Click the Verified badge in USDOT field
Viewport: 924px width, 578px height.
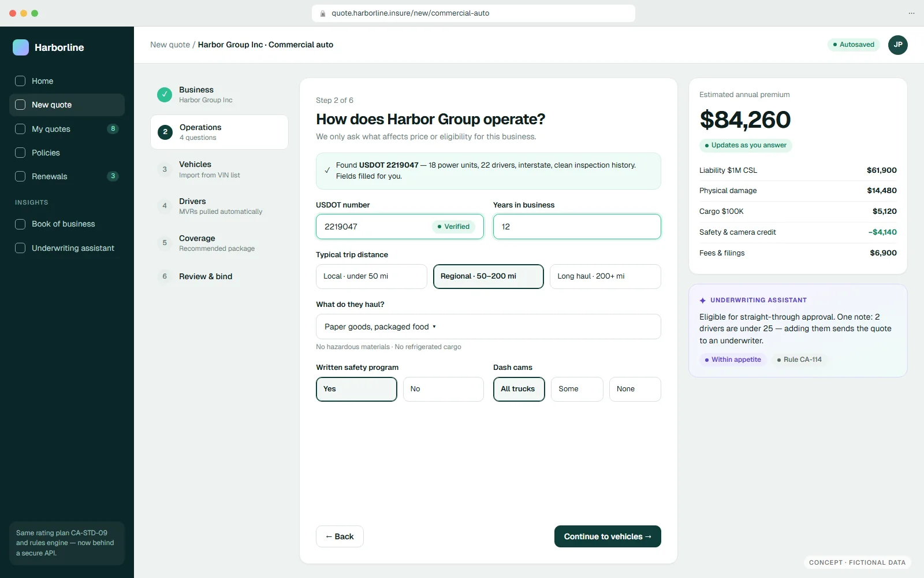[453, 227]
